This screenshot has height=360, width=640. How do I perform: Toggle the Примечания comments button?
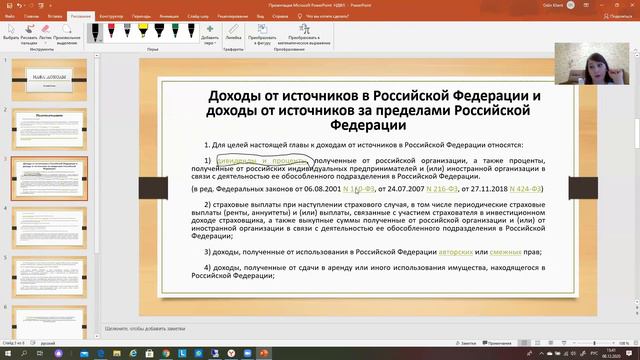click(497, 343)
